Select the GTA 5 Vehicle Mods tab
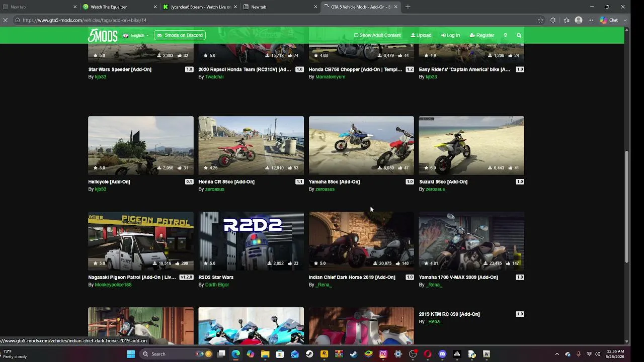Screen dimensions: 644x362 click(360, 7)
